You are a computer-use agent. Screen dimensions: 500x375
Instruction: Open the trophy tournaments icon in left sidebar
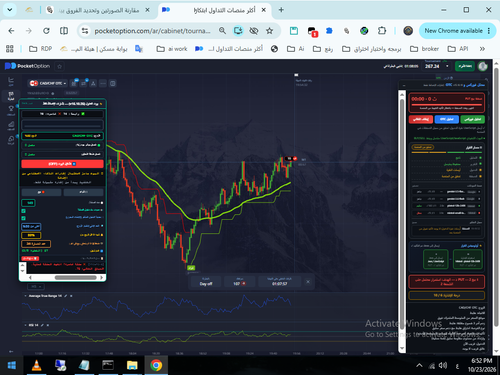(11, 109)
